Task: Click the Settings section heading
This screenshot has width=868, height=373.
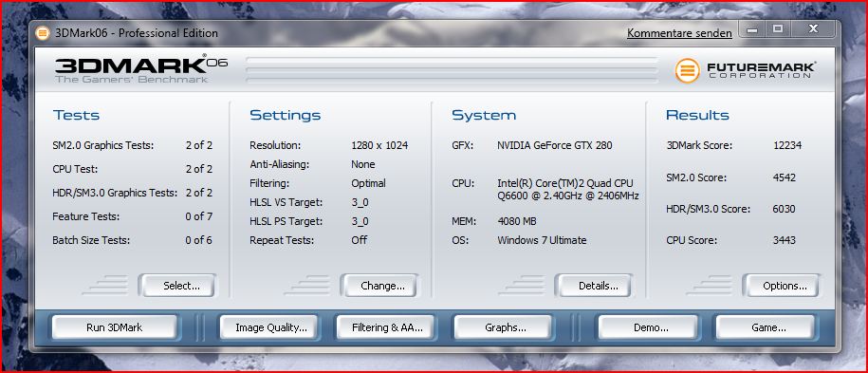Action: 286,115
